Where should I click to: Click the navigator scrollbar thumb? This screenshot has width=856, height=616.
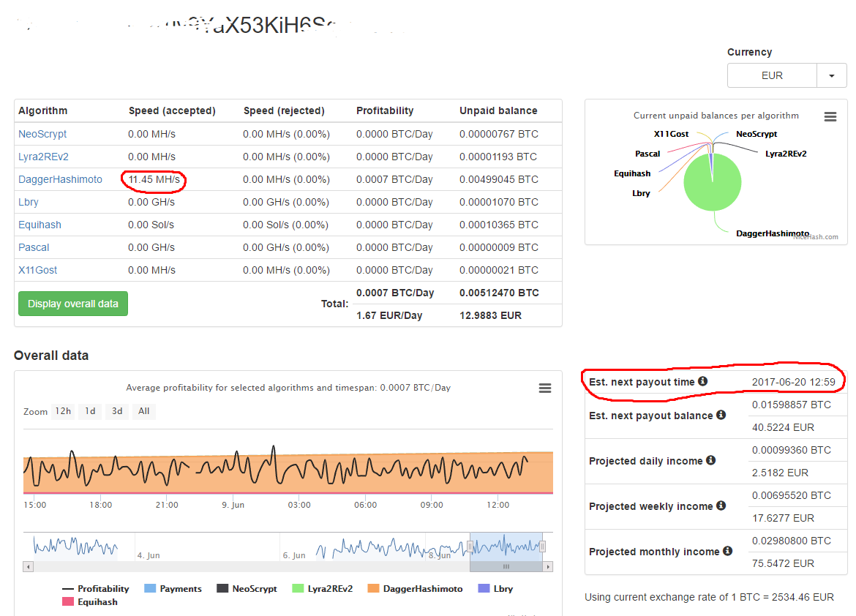tap(506, 567)
